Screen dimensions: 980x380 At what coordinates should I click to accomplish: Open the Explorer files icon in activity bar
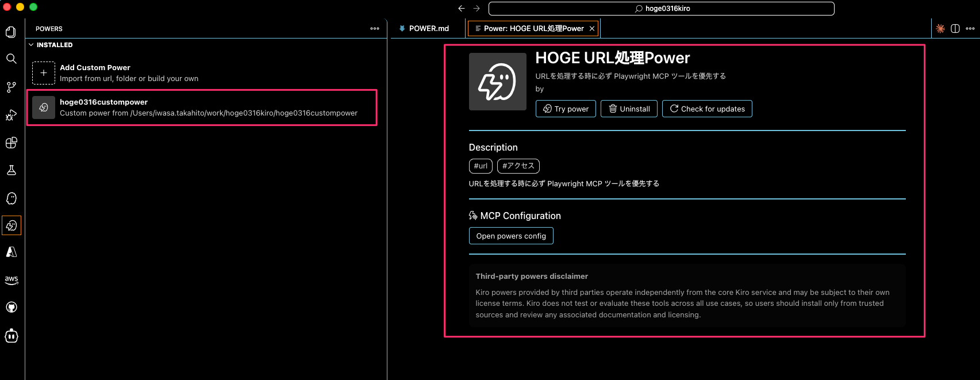click(x=11, y=32)
